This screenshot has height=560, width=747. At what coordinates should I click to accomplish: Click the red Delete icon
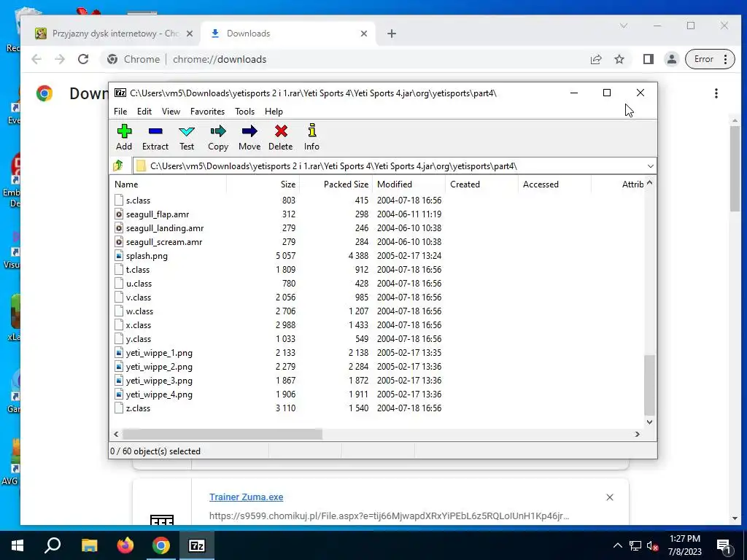tap(281, 131)
